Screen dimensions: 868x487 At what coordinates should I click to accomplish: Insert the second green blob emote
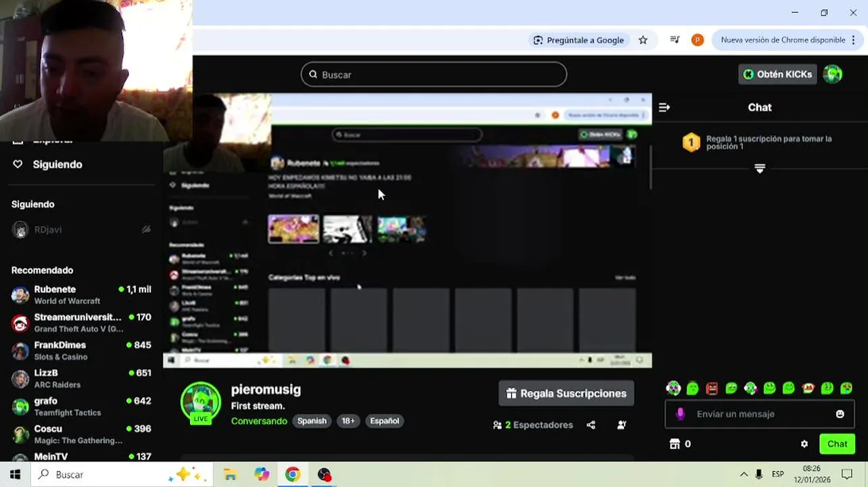(692, 388)
